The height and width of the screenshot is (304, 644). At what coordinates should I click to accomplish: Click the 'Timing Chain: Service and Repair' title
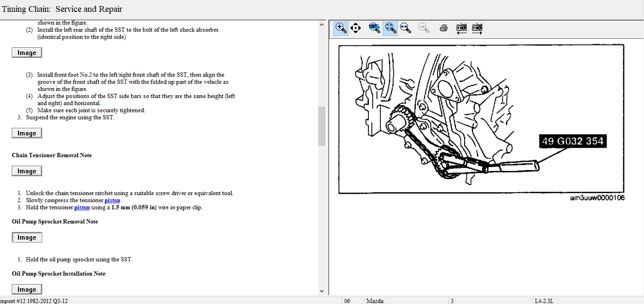(62, 9)
